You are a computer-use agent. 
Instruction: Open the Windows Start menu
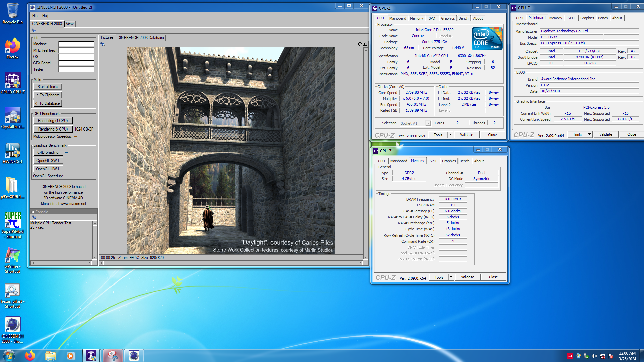9,356
